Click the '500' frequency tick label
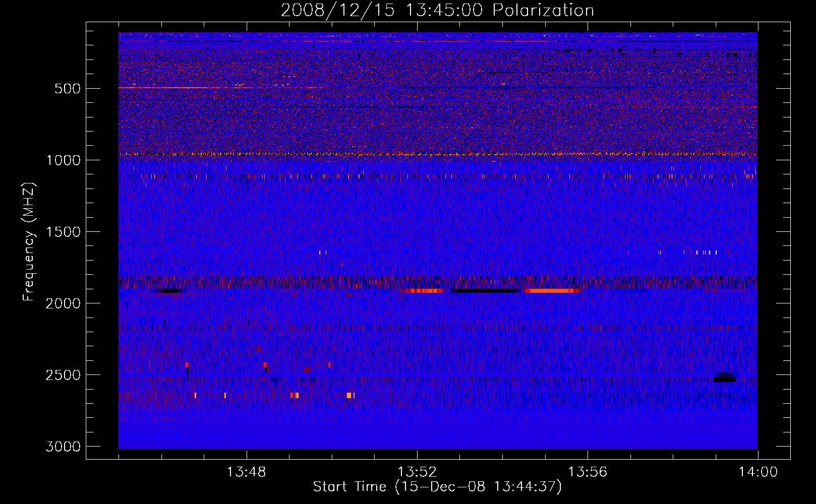 pyautogui.click(x=67, y=89)
